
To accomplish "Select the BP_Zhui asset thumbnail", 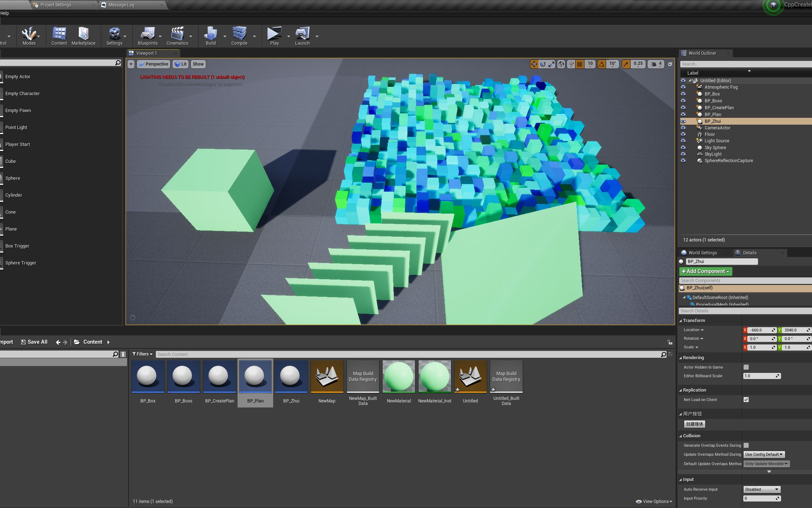I will pos(291,376).
